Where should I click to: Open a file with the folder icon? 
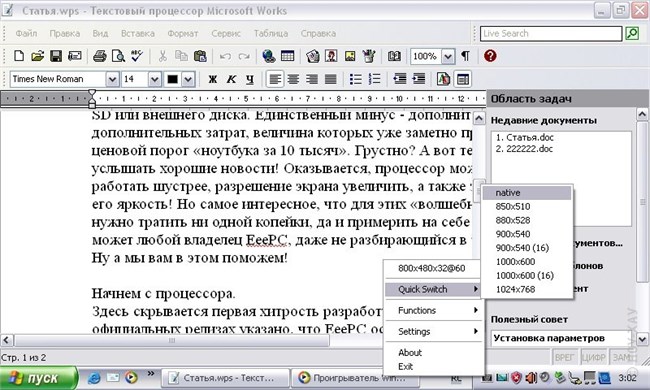tap(37, 56)
